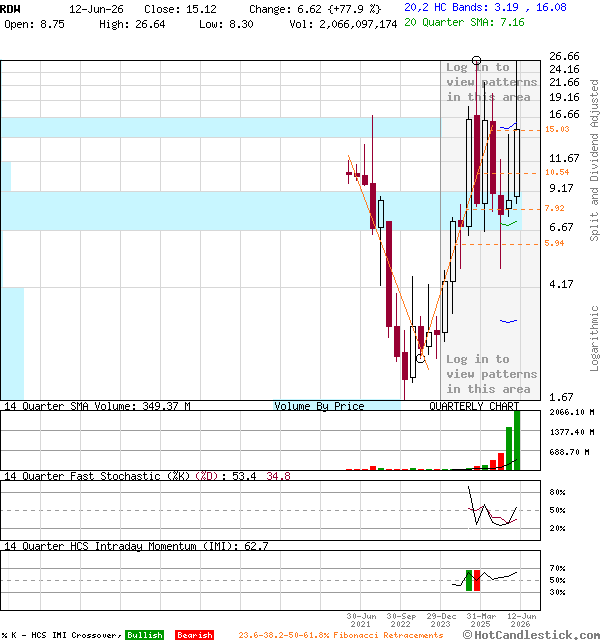Click the Low: 8.30 value
Viewport: 600px width, 640px height.
(x=226, y=24)
